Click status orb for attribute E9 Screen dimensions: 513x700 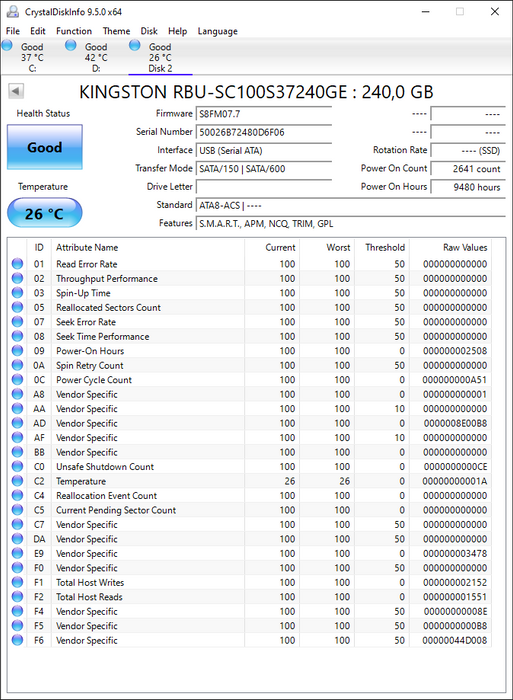pos(17,553)
